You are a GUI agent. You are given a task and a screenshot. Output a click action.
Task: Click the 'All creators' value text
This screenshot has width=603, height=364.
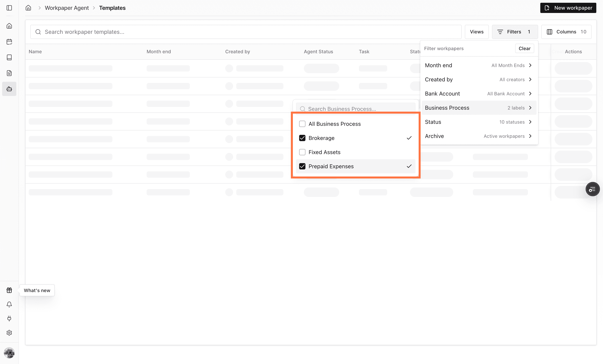512,80
